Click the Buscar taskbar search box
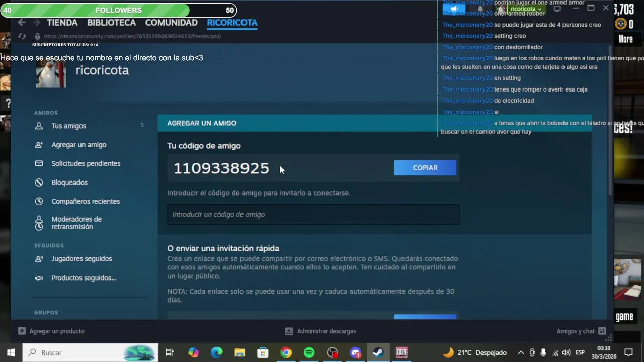This screenshot has height=362, width=644. point(91,353)
